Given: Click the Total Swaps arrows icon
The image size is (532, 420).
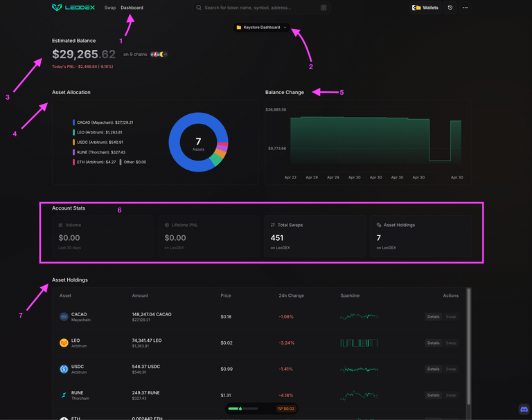Looking at the screenshot, I should pos(273,225).
